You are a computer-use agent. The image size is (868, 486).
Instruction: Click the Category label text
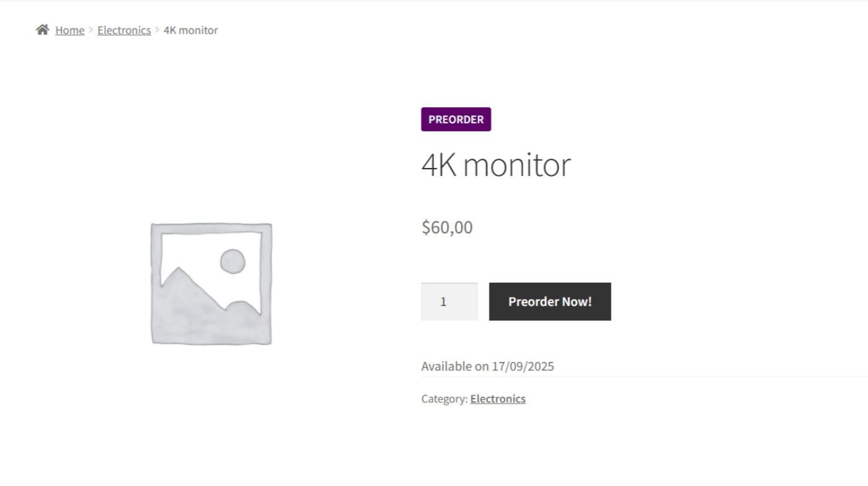click(x=443, y=399)
